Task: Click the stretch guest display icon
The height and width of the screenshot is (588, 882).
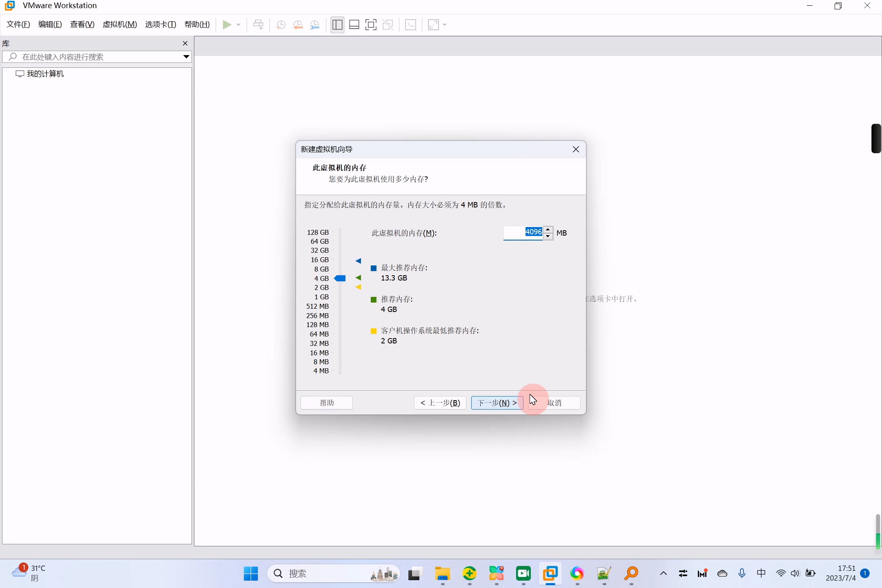Action: click(433, 25)
